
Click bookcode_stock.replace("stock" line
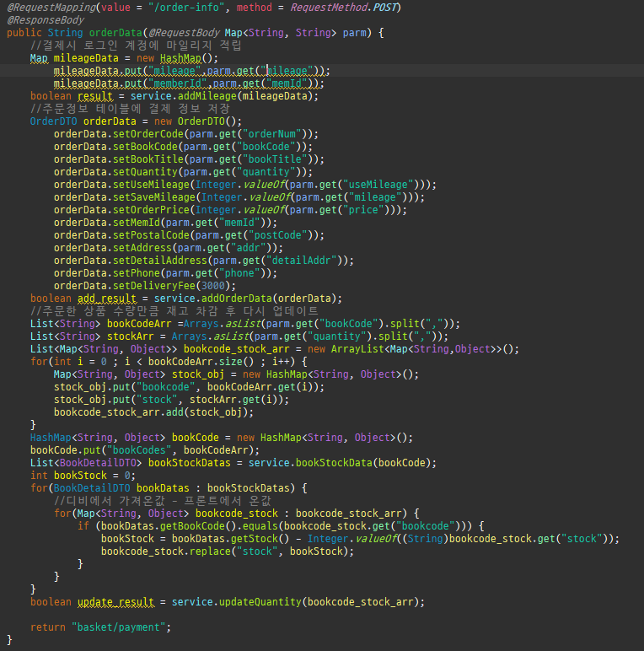pos(227,551)
